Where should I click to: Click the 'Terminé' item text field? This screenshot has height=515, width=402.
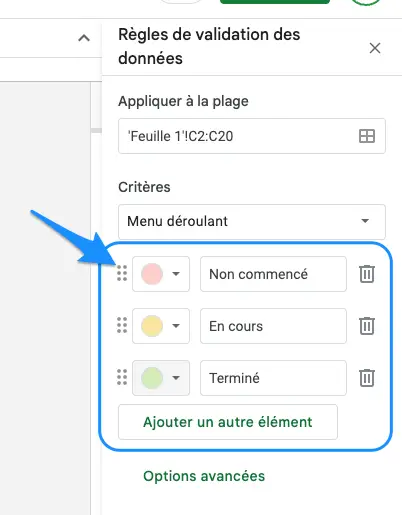click(x=273, y=378)
